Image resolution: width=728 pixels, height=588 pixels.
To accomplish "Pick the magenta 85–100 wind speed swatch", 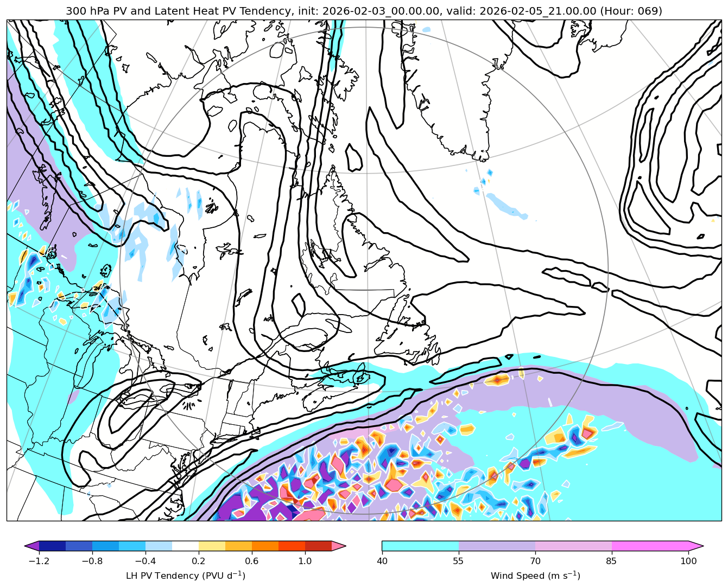I will 650,546.
